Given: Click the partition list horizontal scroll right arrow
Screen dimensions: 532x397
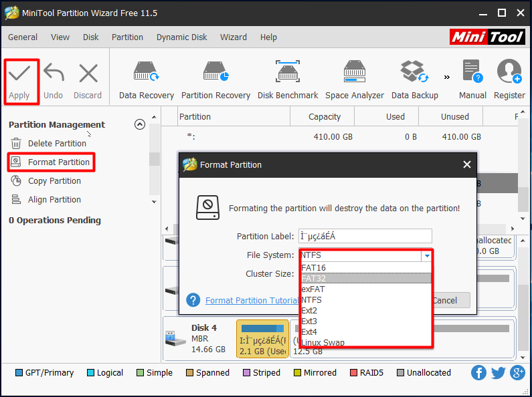Looking at the screenshot, I should [513, 229].
